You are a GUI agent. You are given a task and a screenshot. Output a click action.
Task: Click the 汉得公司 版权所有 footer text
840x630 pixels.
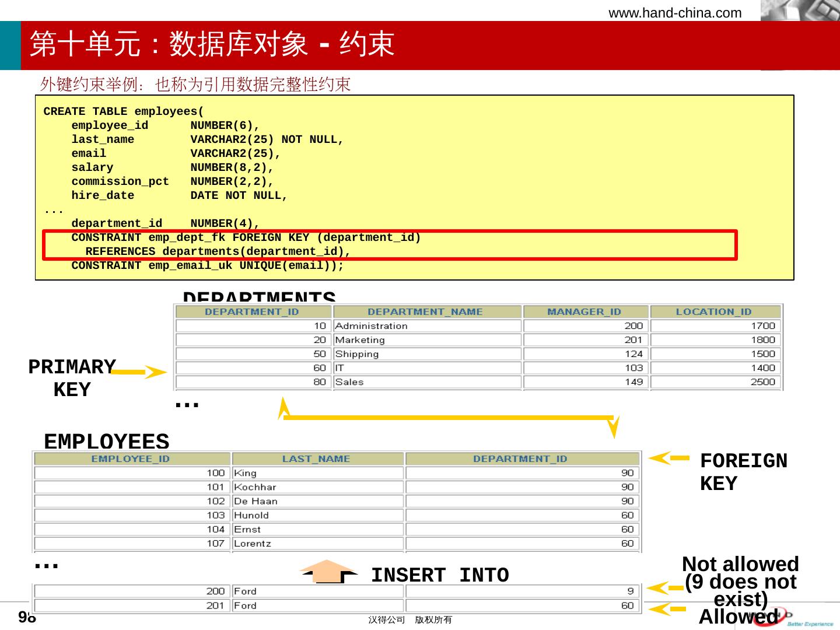pyautogui.click(x=409, y=619)
